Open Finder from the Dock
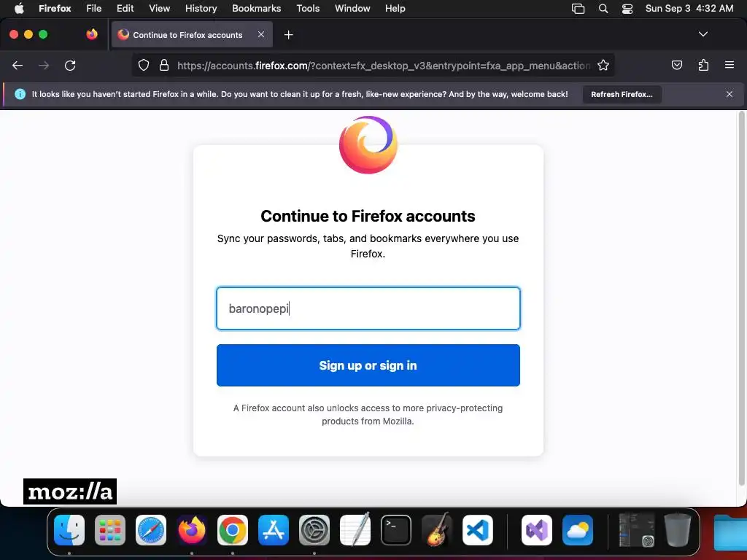Image resolution: width=747 pixels, height=560 pixels. click(69, 530)
